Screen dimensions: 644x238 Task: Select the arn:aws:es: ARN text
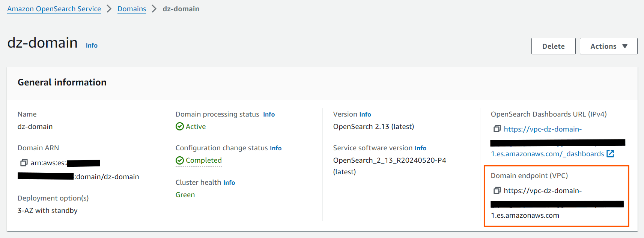49,163
